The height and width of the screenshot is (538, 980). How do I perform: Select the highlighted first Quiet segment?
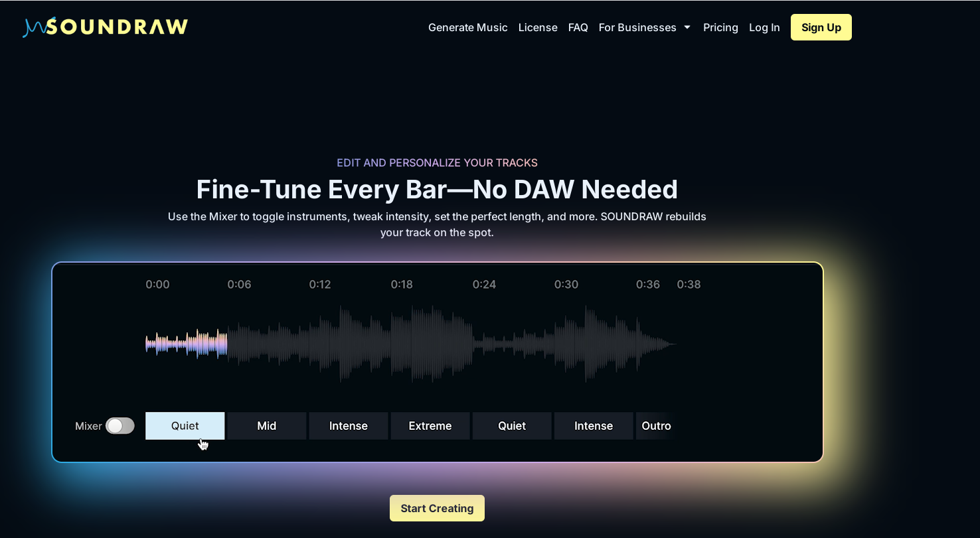click(185, 426)
